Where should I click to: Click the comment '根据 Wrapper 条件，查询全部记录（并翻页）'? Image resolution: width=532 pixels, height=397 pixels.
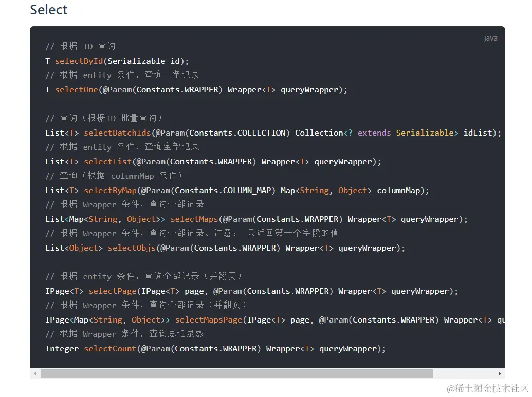[x=153, y=305]
